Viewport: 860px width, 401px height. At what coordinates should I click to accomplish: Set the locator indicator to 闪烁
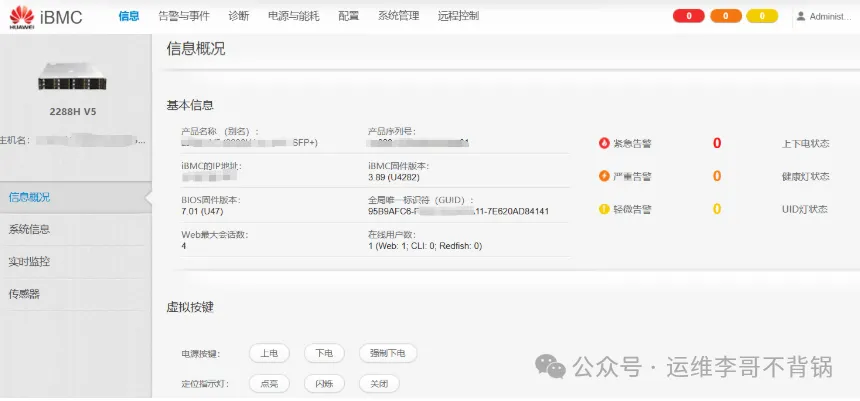tap(324, 383)
